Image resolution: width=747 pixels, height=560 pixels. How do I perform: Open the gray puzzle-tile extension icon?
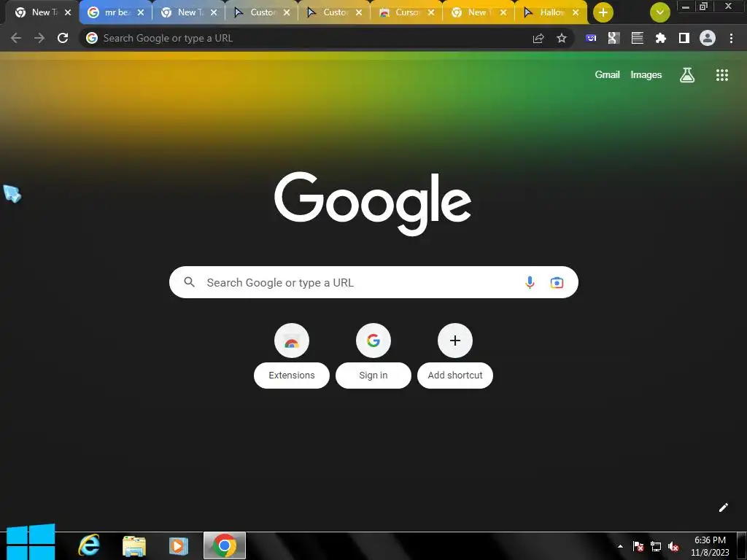[x=614, y=38]
